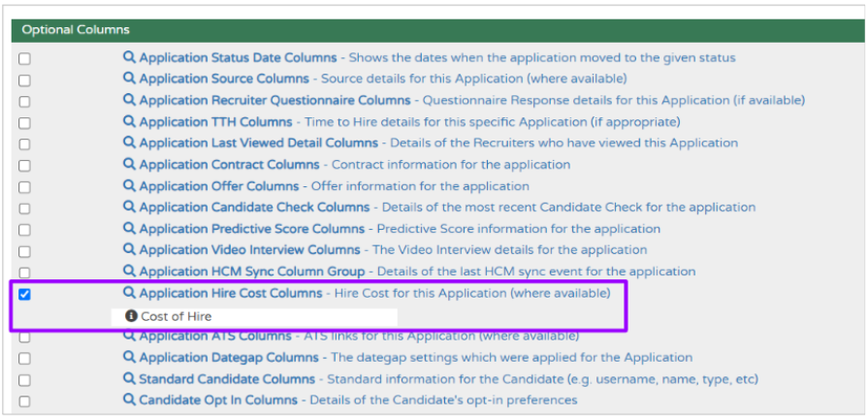868x417 pixels.
Task: Select the Application Predictive Score Columns checkbox
Action: pyautogui.click(x=24, y=230)
